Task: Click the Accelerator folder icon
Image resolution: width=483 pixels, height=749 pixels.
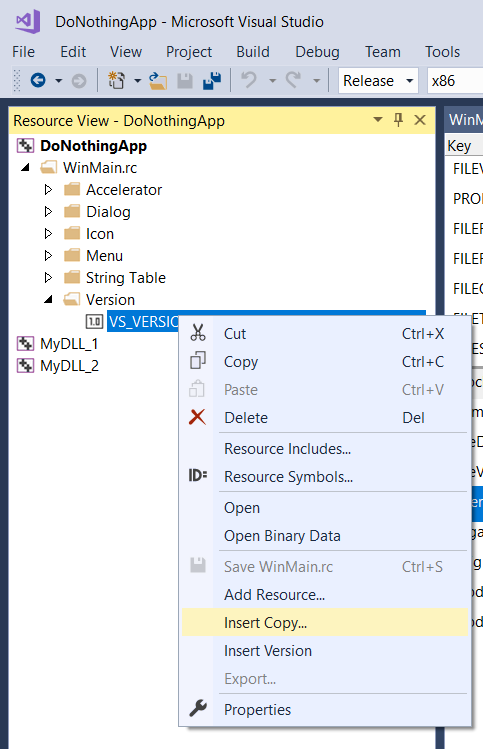Action: pos(72,189)
